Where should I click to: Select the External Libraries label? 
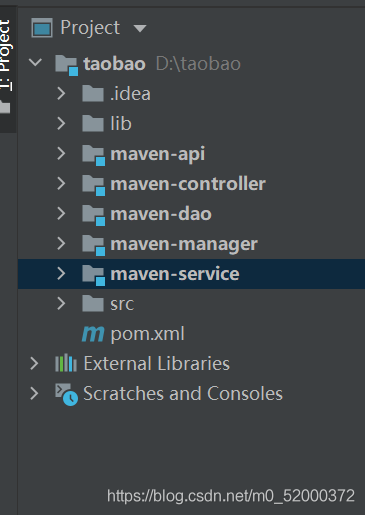point(157,363)
